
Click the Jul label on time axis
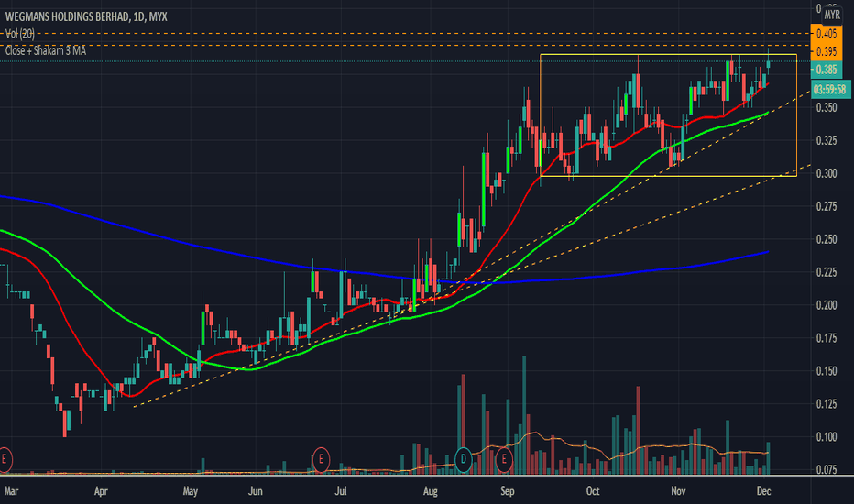[340, 491]
